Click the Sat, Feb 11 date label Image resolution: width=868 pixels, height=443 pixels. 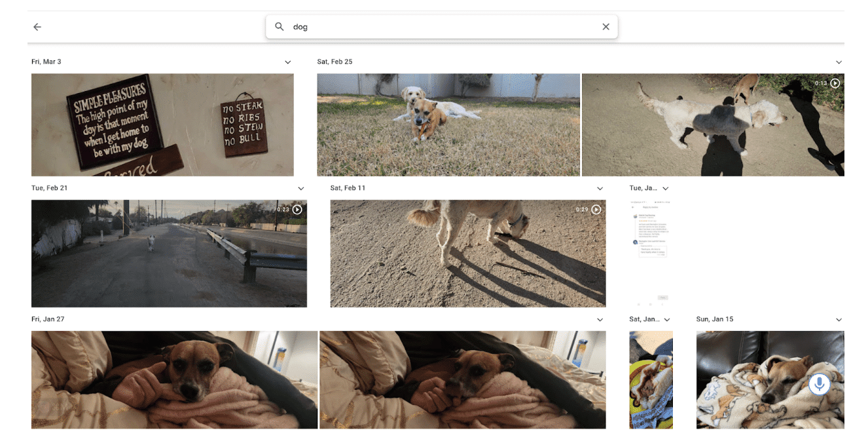(x=348, y=188)
